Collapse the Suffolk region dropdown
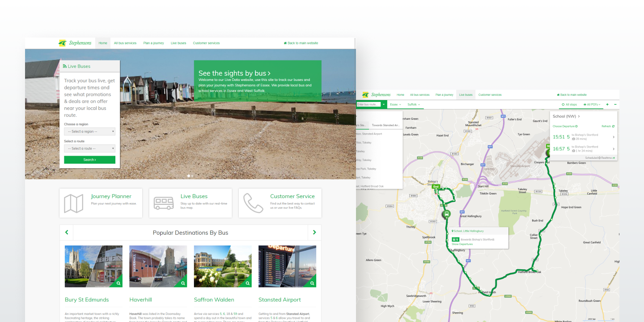 (413, 105)
